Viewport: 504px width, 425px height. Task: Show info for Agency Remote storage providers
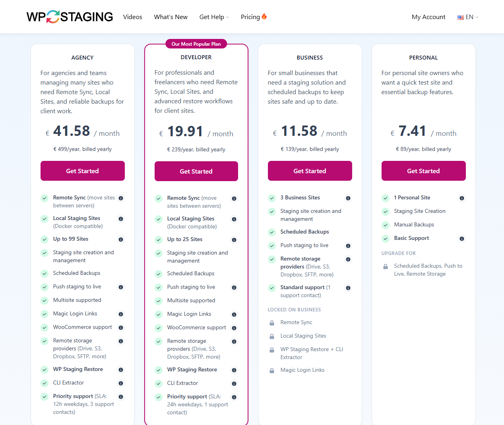pyautogui.click(x=121, y=341)
